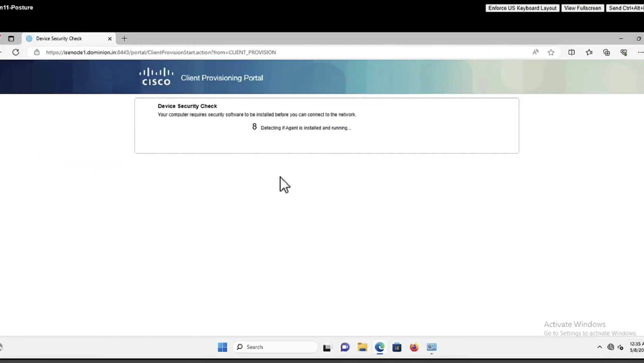
Task: Open Read Aloud in address bar
Action: pos(535,52)
